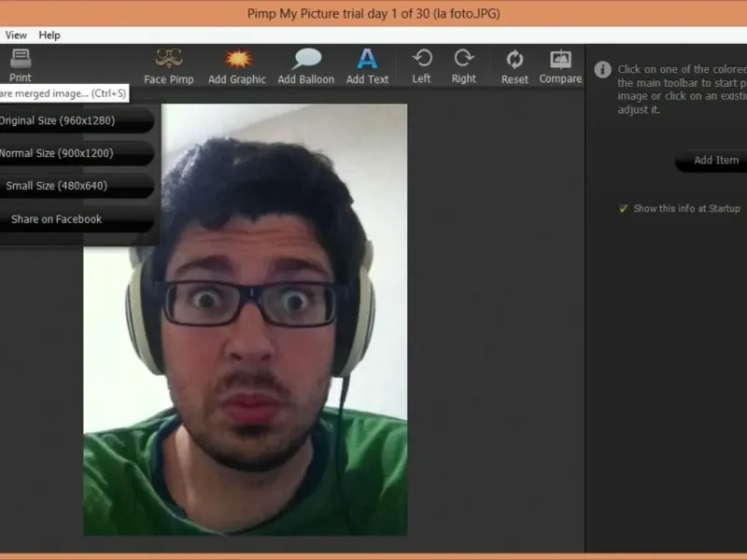The image size is (747, 560).
Task: Click the Add Item button
Action: coord(711,161)
